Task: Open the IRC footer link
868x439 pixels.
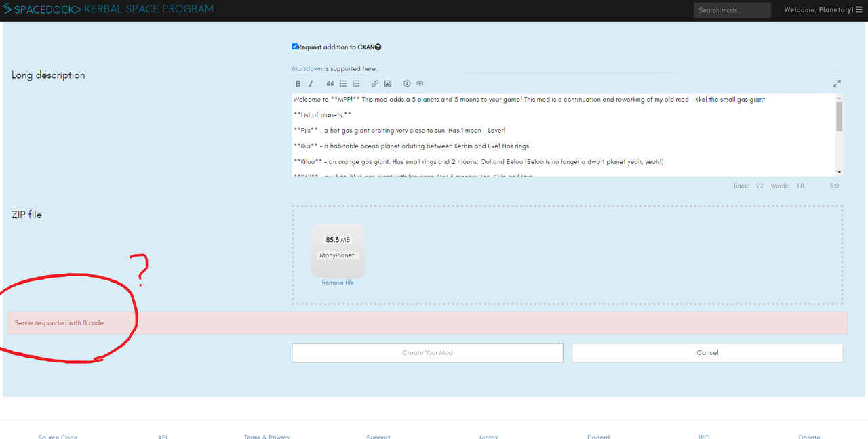Action: pos(704,437)
